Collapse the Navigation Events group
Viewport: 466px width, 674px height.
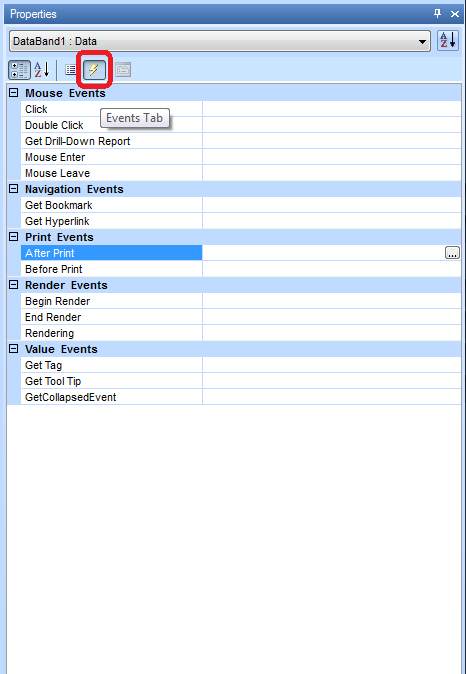click(x=14, y=189)
